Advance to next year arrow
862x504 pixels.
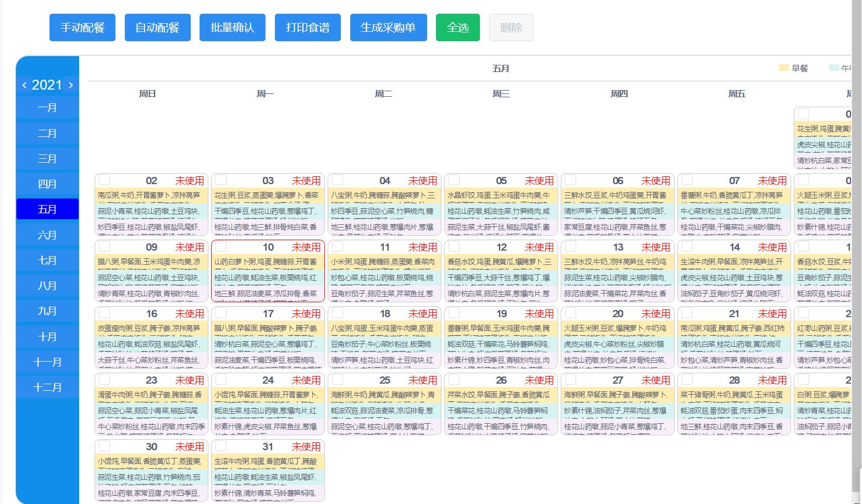tap(70, 85)
